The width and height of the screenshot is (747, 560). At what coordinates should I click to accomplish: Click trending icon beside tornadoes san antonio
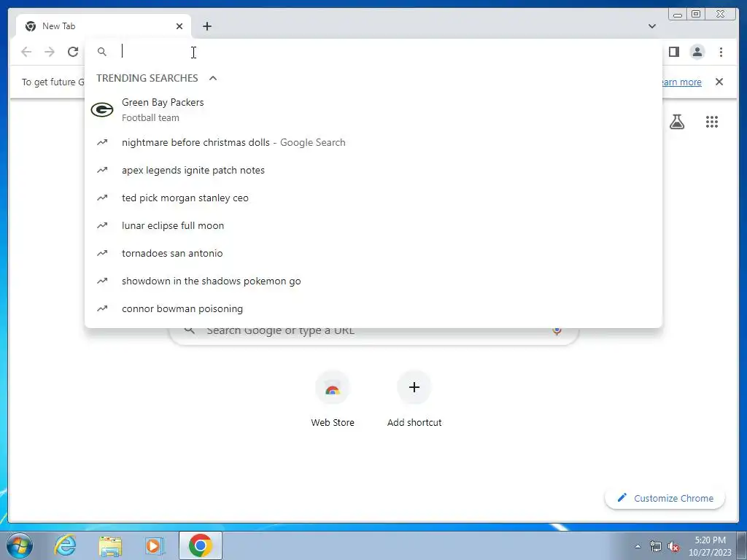[102, 253]
